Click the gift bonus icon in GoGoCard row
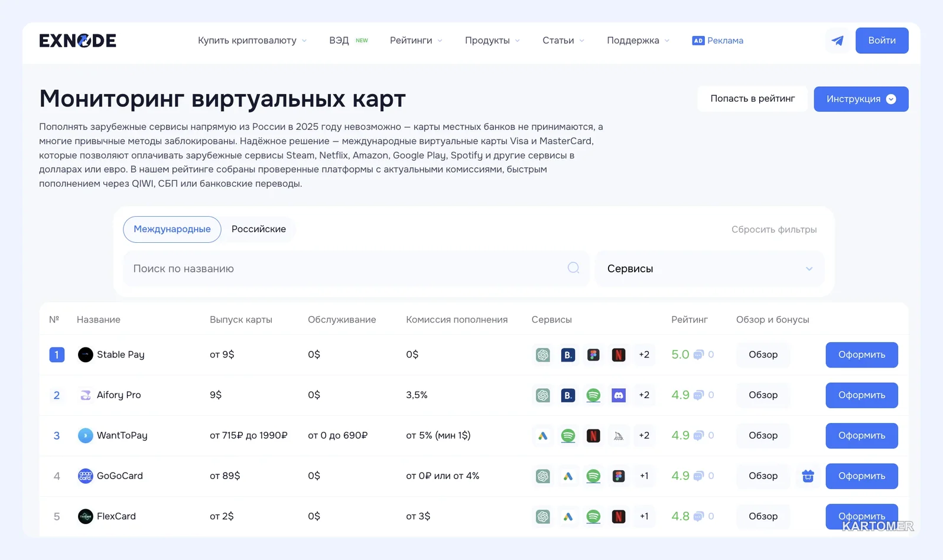The width and height of the screenshot is (943, 560). pos(808,476)
